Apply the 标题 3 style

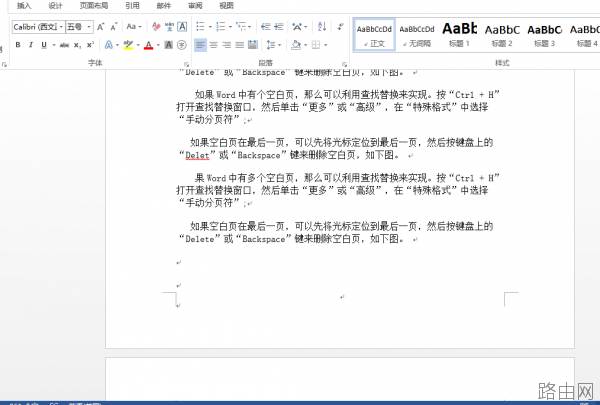pyautogui.click(x=545, y=35)
